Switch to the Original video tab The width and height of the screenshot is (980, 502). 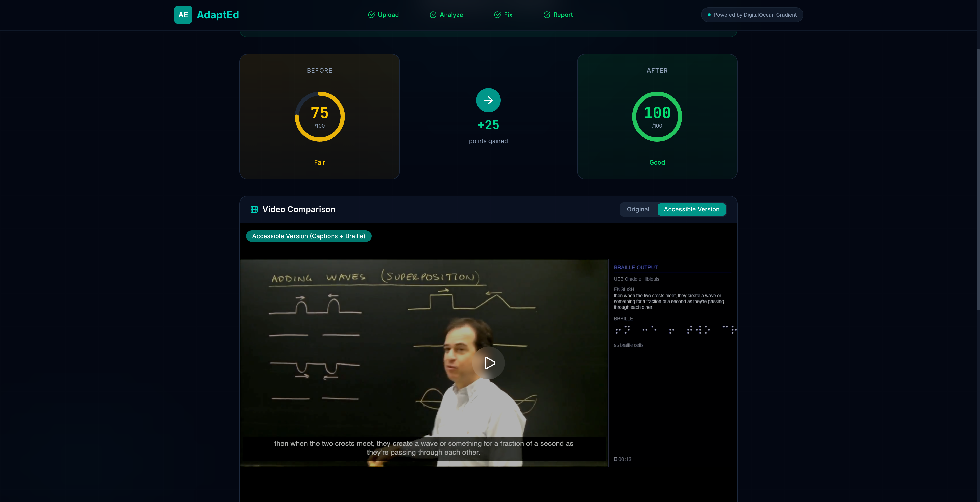(638, 209)
